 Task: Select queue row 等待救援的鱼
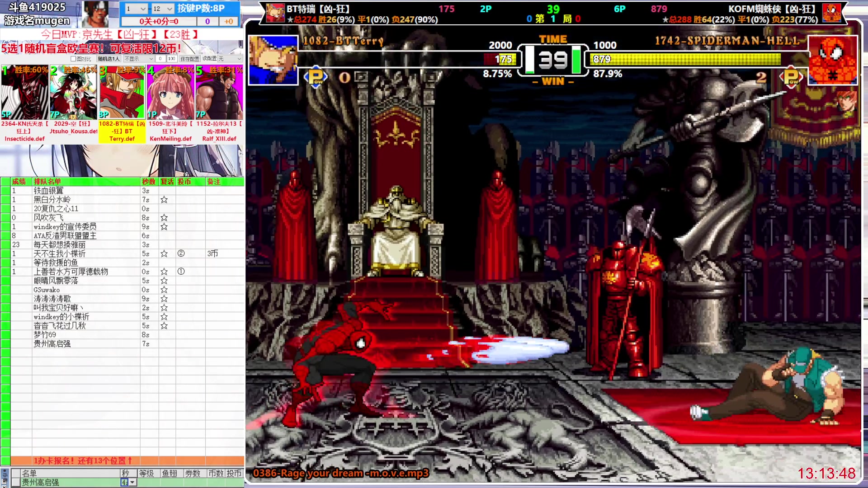127,263
